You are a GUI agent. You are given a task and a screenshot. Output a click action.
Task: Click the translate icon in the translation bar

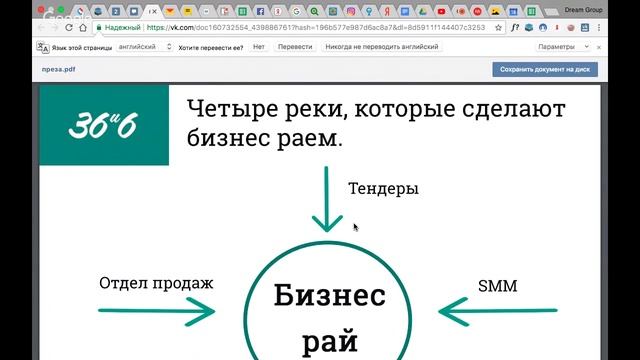pyautogui.click(x=42, y=47)
